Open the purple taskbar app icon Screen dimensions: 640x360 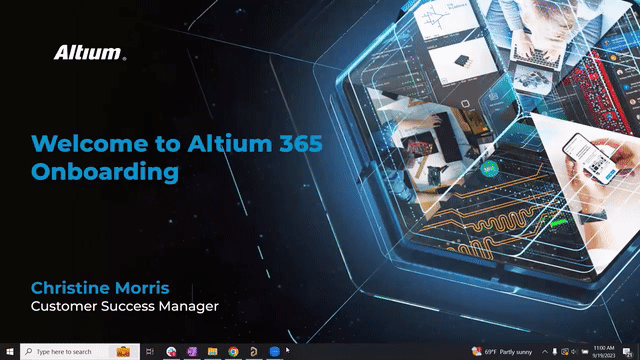pos(192,351)
